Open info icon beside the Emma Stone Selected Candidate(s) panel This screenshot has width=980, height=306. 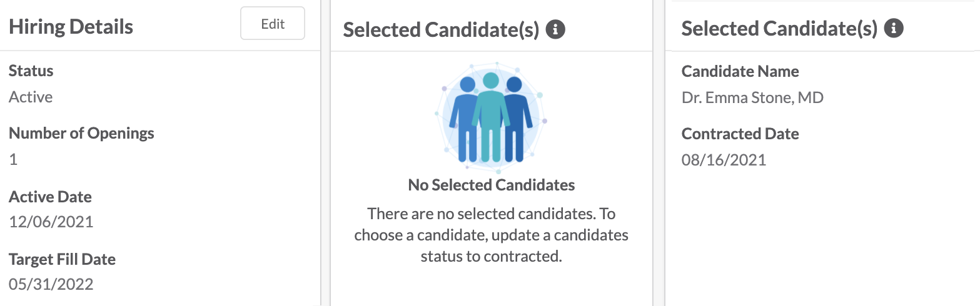tap(894, 28)
